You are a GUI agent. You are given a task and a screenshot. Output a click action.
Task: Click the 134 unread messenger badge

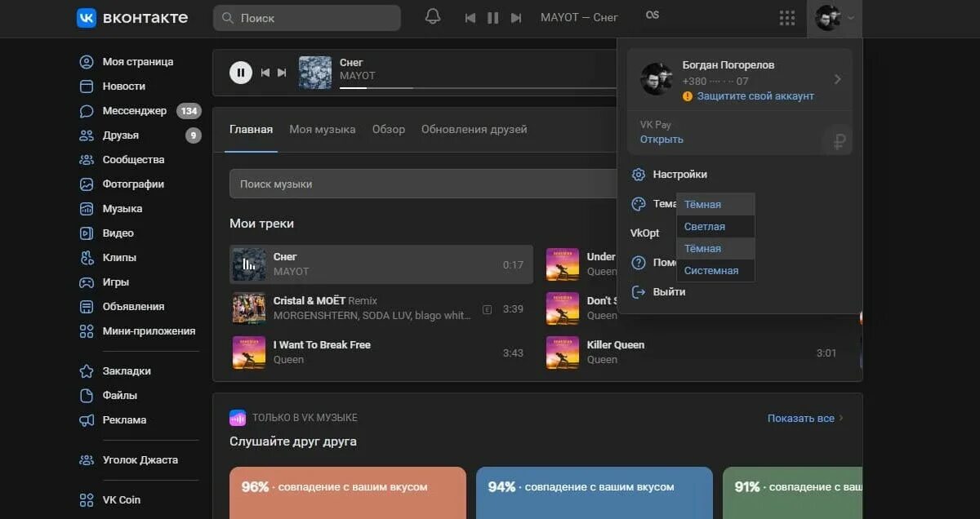(189, 111)
